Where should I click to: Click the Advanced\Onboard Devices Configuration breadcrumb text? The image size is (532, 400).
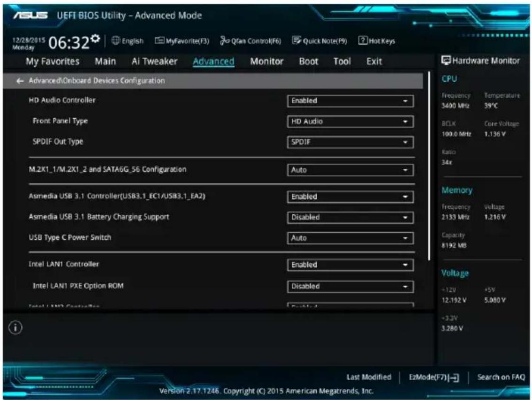(97, 81)
